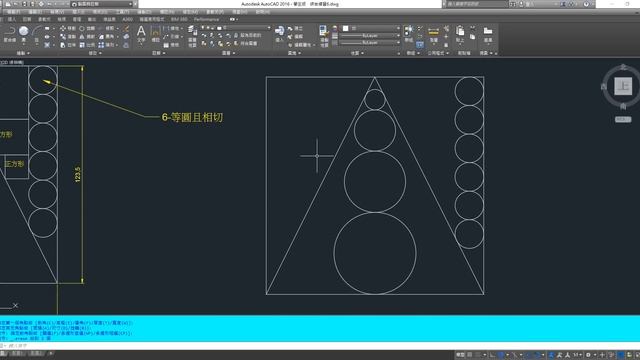Click Make Current (設為目前的) layer tool
The width and height of the screenshot is (640, 360).
tap(247, 36)
